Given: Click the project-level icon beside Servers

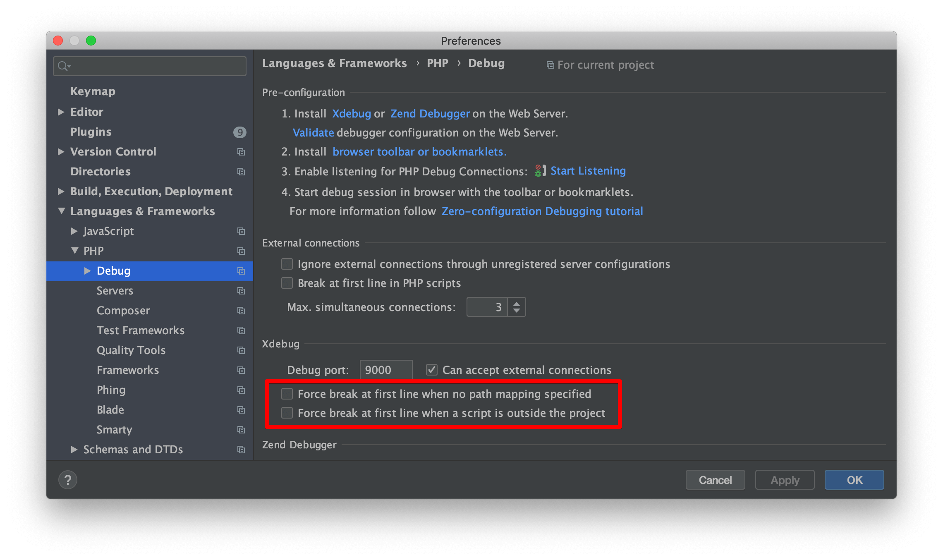Looking at the screenshot, I should [x=241, y=291].
